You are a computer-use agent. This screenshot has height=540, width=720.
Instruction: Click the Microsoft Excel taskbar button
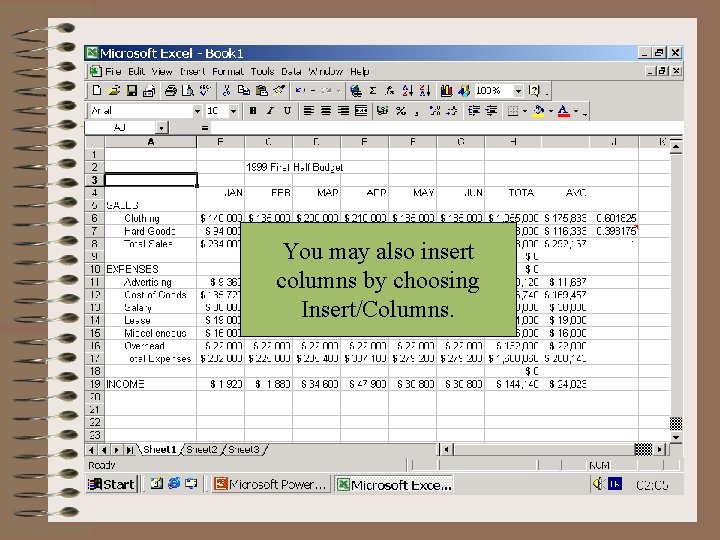pos(394,484)
